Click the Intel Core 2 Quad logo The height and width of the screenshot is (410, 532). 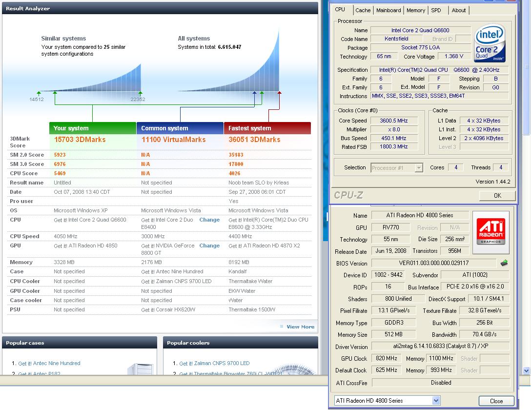pos(490,43)
